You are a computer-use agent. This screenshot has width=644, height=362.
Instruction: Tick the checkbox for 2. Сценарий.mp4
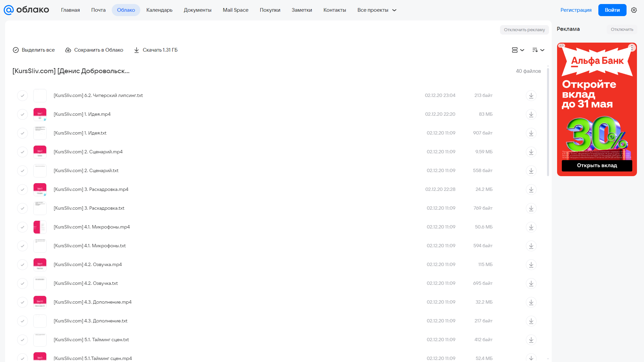(x=22, y=152)
